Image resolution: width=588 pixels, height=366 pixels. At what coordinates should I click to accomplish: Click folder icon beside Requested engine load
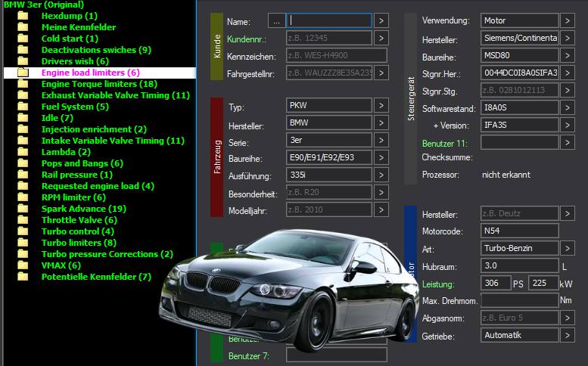click(x=23, y=186)
